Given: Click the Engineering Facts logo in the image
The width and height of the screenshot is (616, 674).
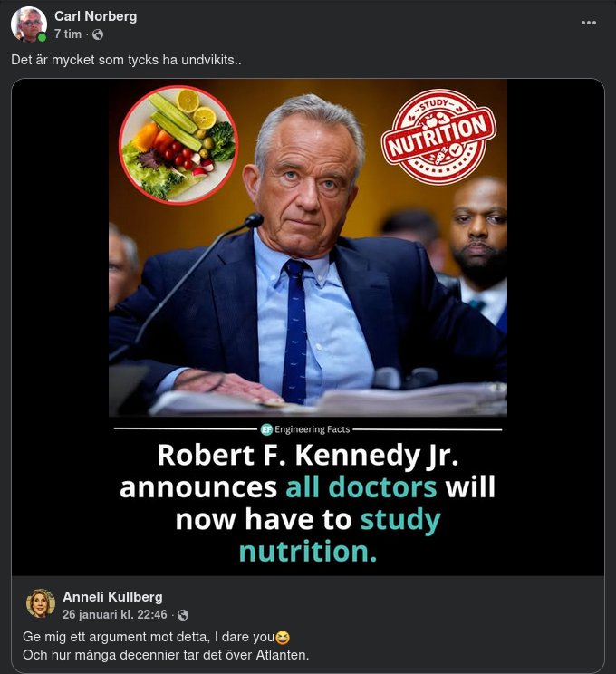Looking at the screenshot, I should pyautogui.click(x=267, y=429).
